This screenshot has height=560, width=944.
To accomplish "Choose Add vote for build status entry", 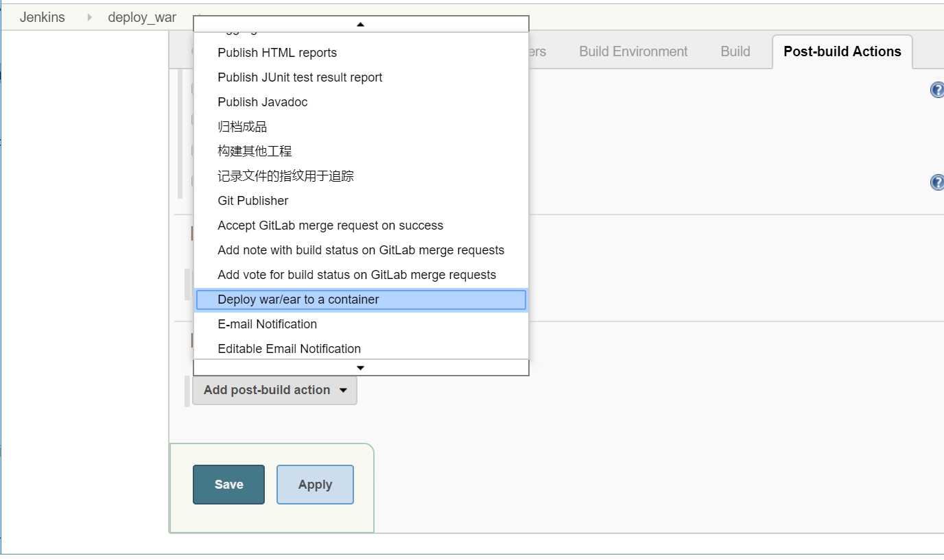I will [x=361, y=275].
